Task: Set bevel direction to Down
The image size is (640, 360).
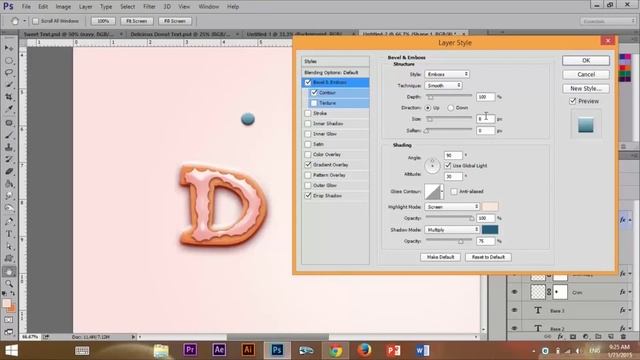Action: click(450, 108)
